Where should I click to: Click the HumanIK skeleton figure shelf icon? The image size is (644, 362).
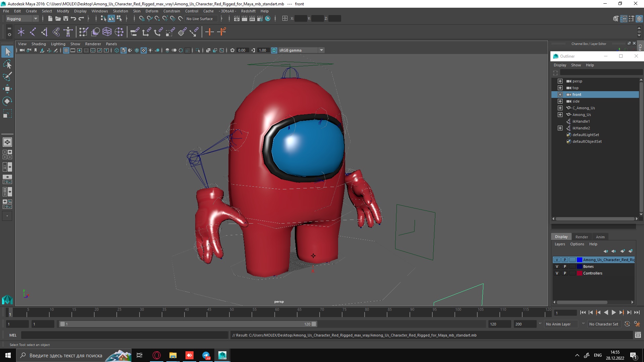[x=68, y=32]
